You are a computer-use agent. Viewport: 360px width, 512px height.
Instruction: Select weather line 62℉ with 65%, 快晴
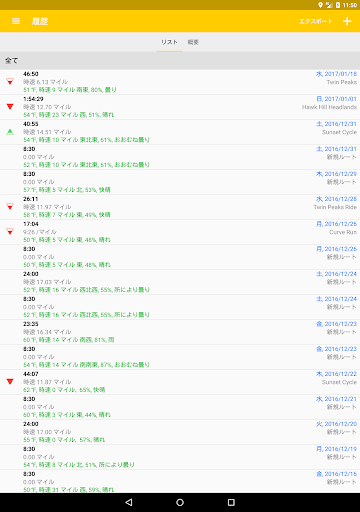tap(64, 390)
